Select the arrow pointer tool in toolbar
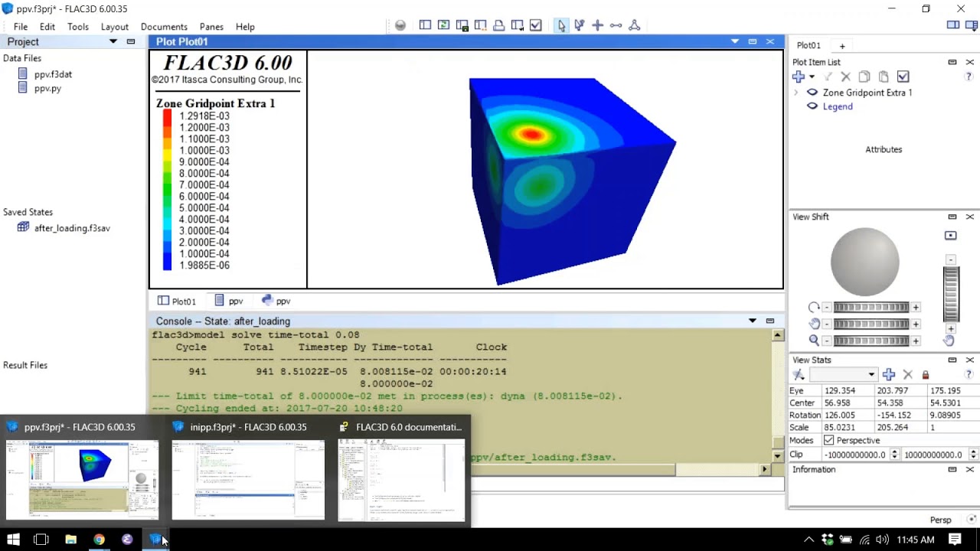 pos(561,25)
